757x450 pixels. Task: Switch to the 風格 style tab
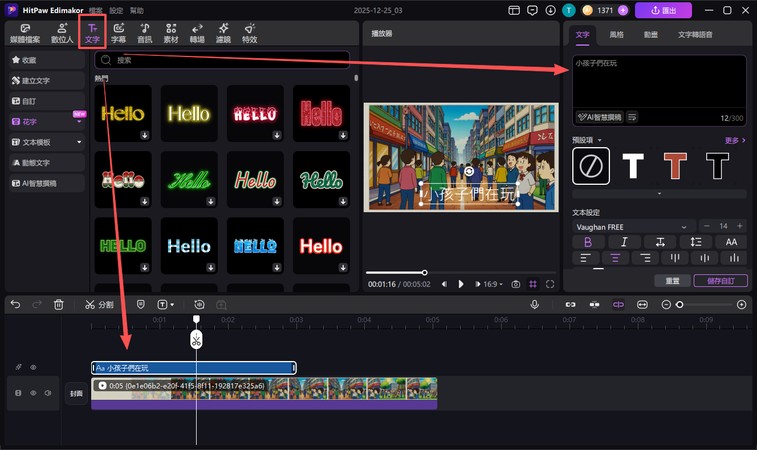(x=617, y=35)
